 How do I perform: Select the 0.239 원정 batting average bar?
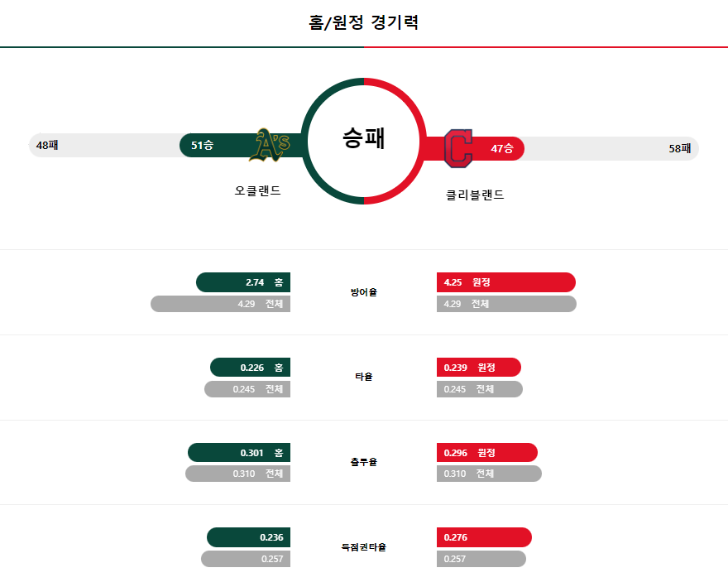click(x=479, y=367)
